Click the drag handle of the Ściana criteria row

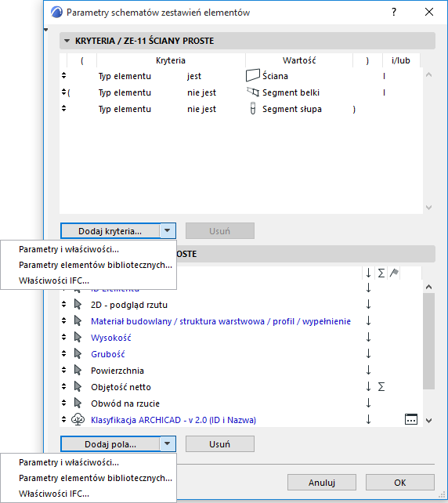click(x=63, y=75)
